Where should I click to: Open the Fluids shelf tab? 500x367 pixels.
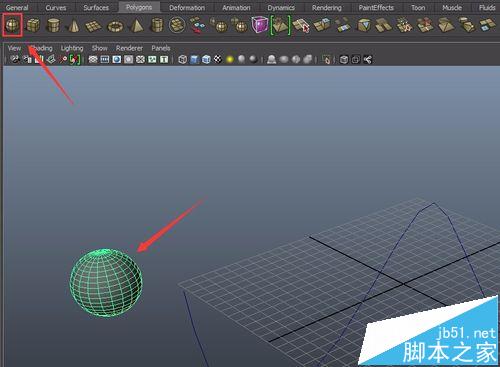[487, 7]
